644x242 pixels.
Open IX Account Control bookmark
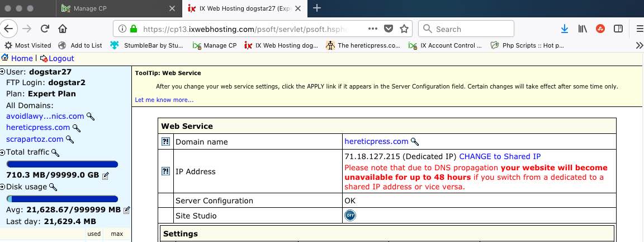click(x=445, y=45)
